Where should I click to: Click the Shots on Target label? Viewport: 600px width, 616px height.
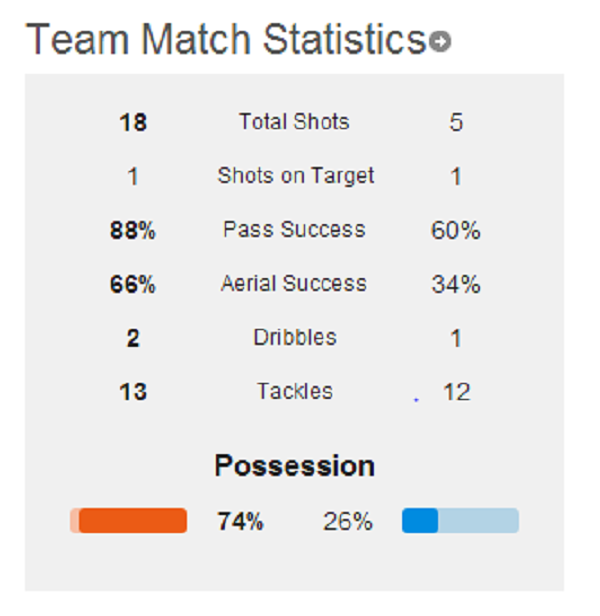(295, 176)
